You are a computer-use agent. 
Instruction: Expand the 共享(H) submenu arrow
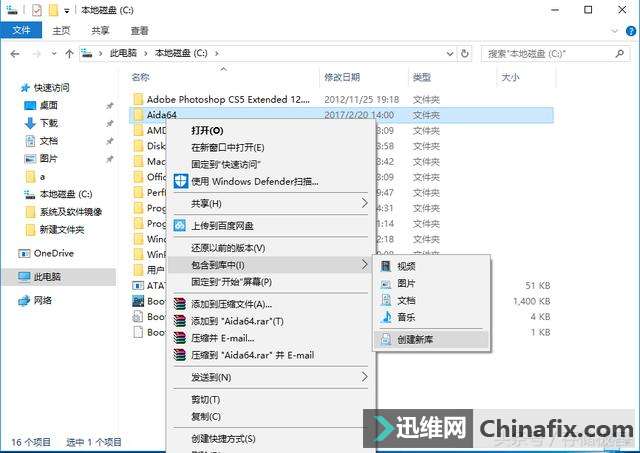point(364,203)
